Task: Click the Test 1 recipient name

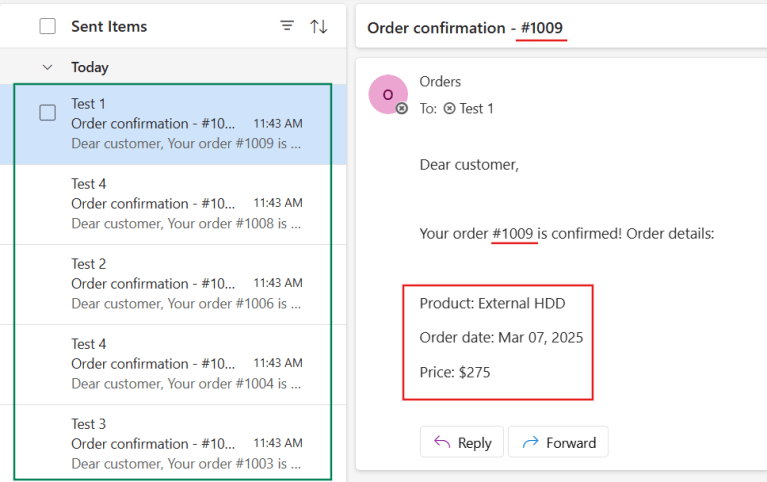Action: 476,108
